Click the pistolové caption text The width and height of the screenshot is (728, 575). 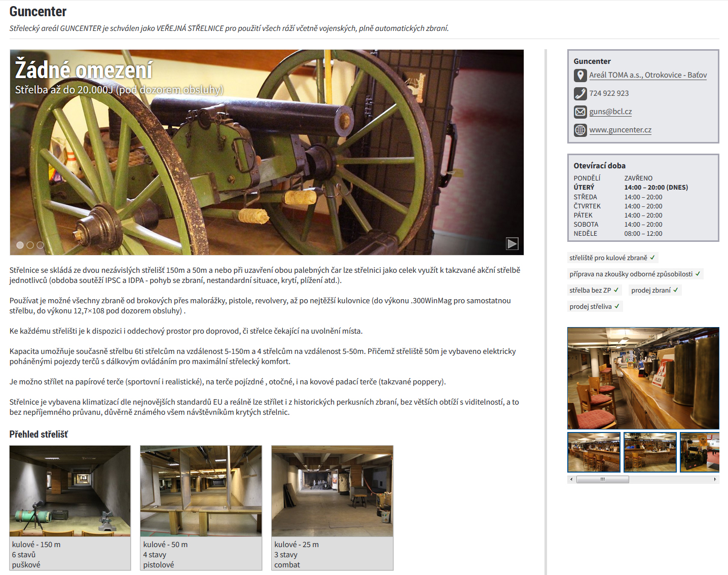[x=159, y=565]
